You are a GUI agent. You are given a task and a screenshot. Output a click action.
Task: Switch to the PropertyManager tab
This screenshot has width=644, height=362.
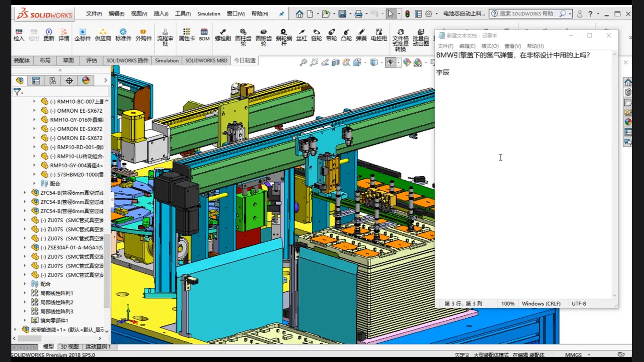pyautogui.click(x=36, y=80)
